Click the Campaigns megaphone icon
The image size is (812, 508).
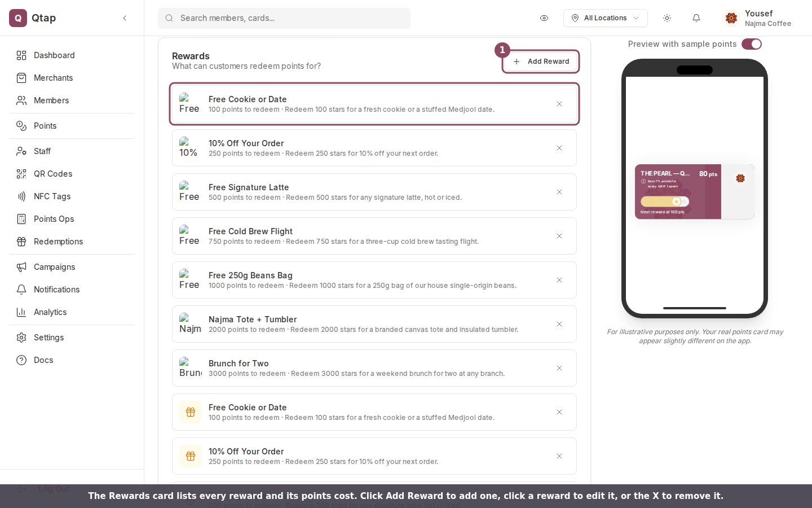click(21, 267)
